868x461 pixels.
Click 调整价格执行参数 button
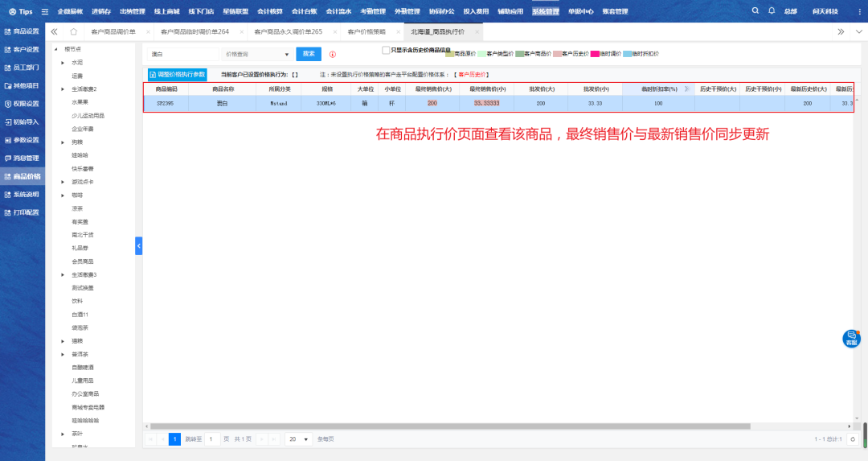178,74
